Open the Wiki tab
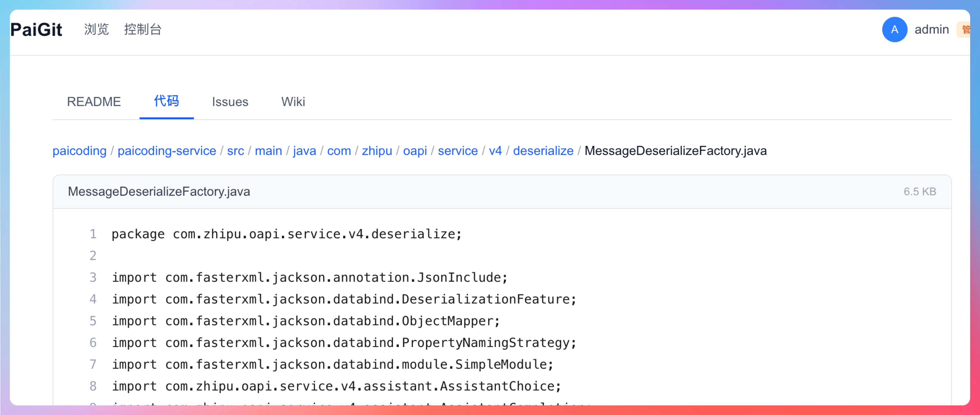The height and width of the screenshot is (415, 980). (x=293, y=101)
